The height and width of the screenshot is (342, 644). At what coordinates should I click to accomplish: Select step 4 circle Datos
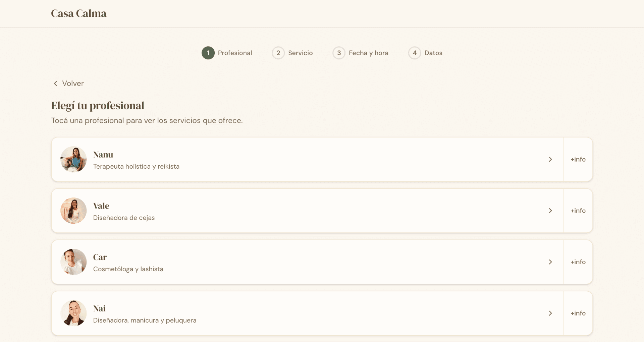click(x=415, y=53)
